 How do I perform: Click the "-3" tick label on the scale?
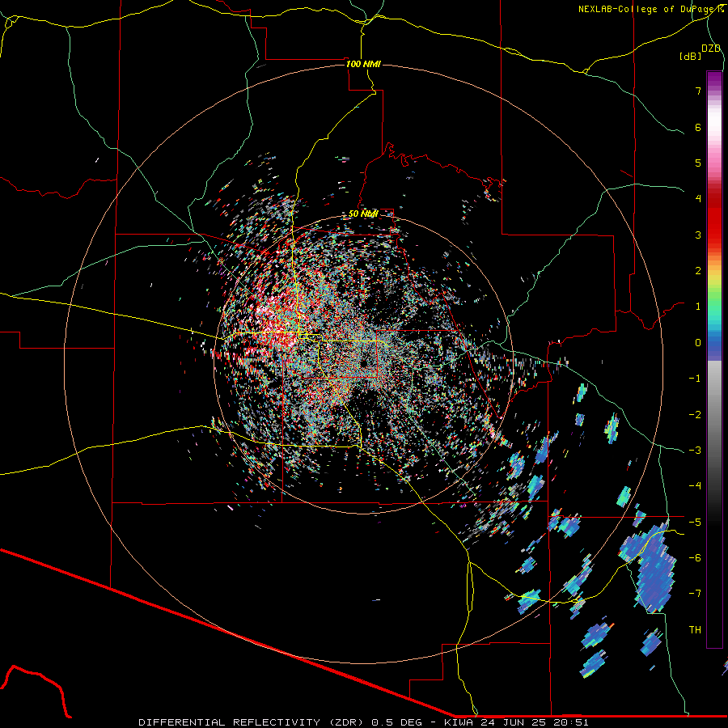(x=695, y=451)
